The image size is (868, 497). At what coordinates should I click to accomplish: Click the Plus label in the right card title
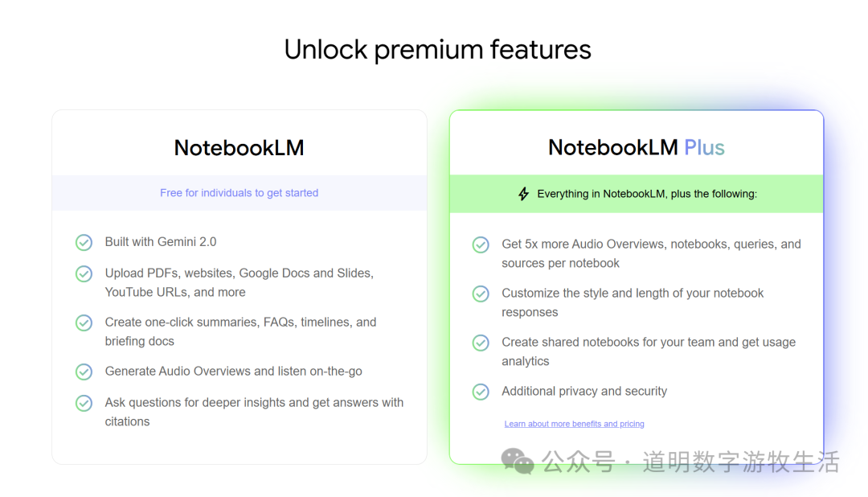(704, 147)
